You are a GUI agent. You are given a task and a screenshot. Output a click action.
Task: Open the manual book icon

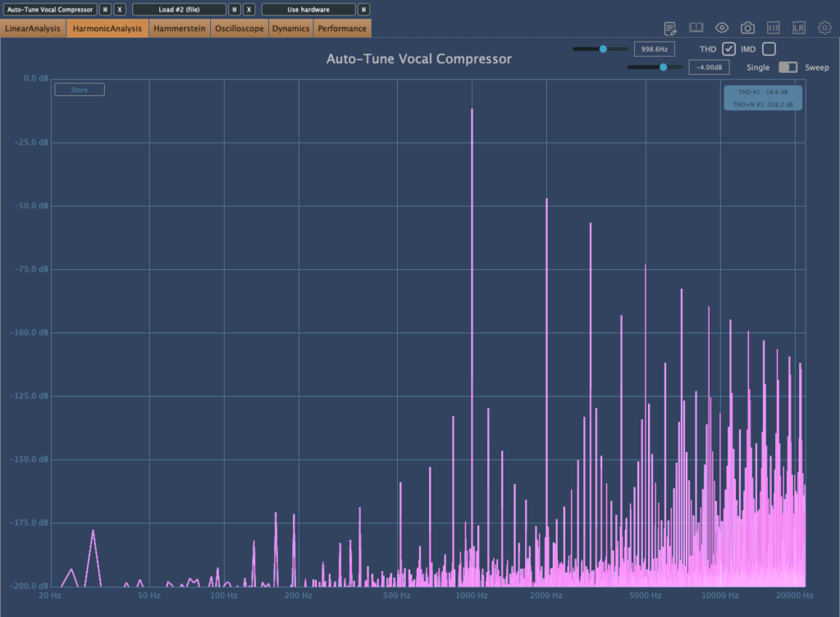696,28
